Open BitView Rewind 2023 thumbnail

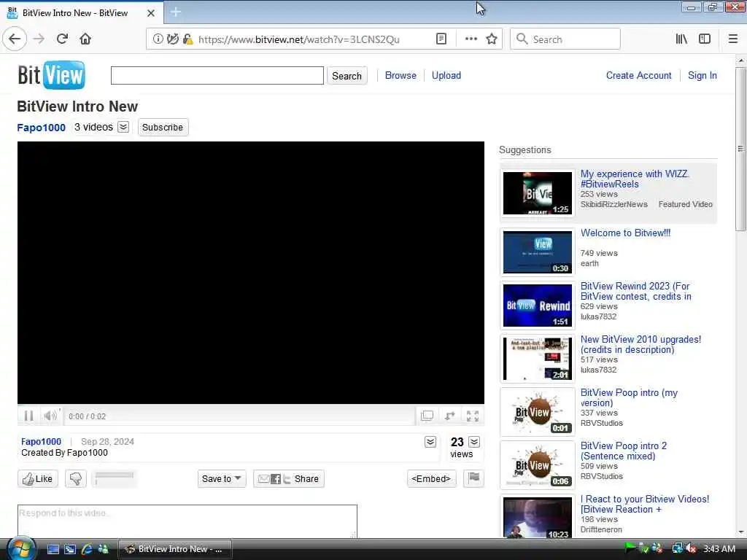(538, 306)
